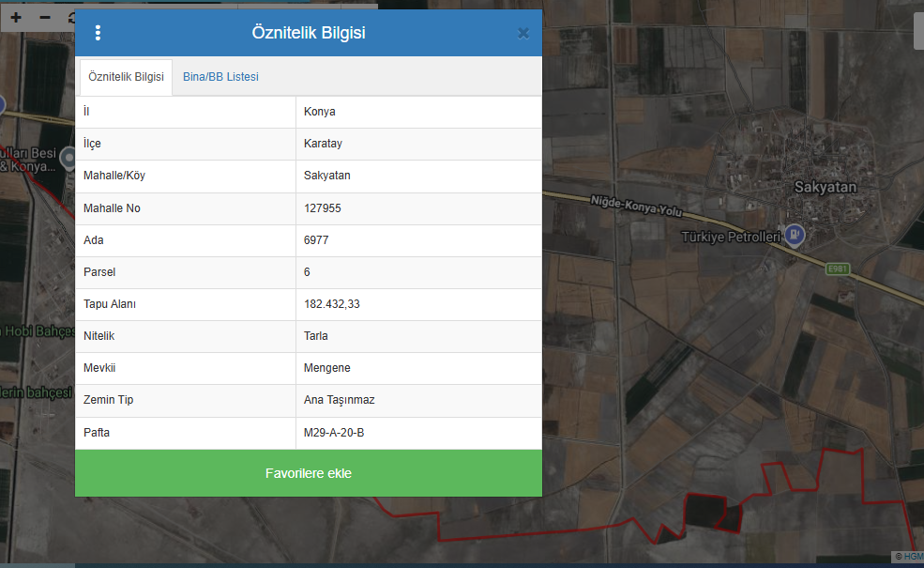Select the Mahalle No value 127955
Image resolution: width=924 pixels, height=568 pixels.
(x=322, y=208)
